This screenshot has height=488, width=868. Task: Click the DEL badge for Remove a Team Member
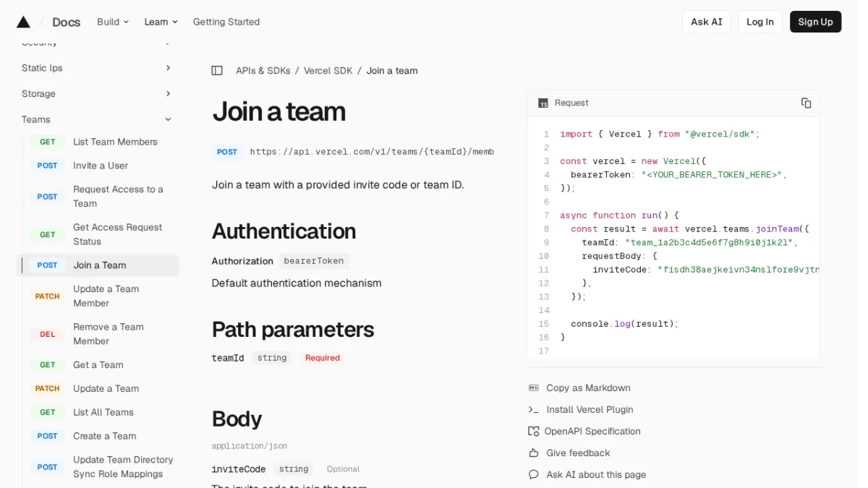(48, 335)
